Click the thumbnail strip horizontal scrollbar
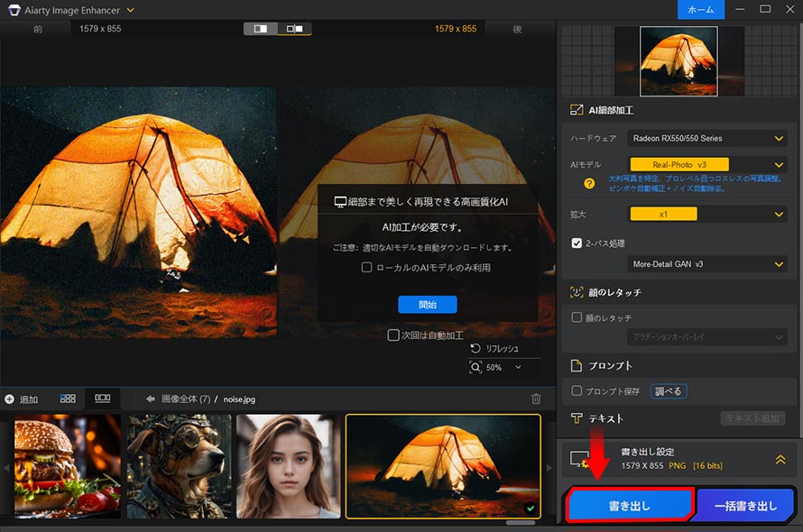The image size is (803, 532). [x=520, y=522]
